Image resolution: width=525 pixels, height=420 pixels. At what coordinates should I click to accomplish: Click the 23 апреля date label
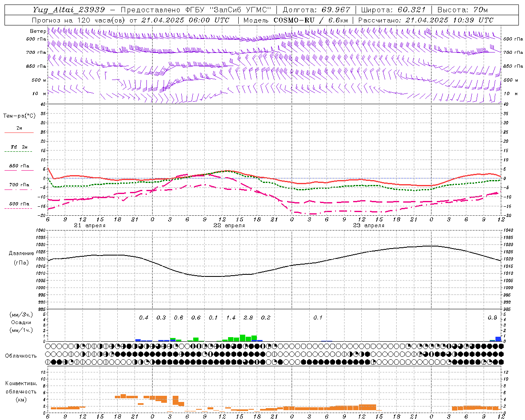pyautogui.click(x=368, y=226)
